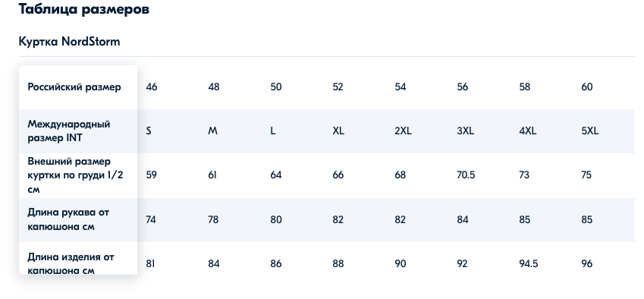Select Russian size 52 cell
This screenshot has height=299, width=644.
click(x=338, y=87)
